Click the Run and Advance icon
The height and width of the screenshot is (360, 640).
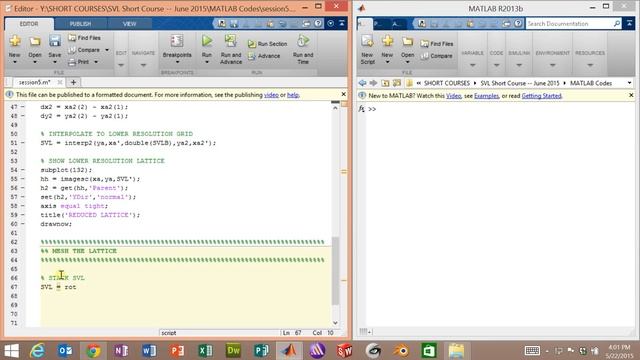click(x=231, y=41)
